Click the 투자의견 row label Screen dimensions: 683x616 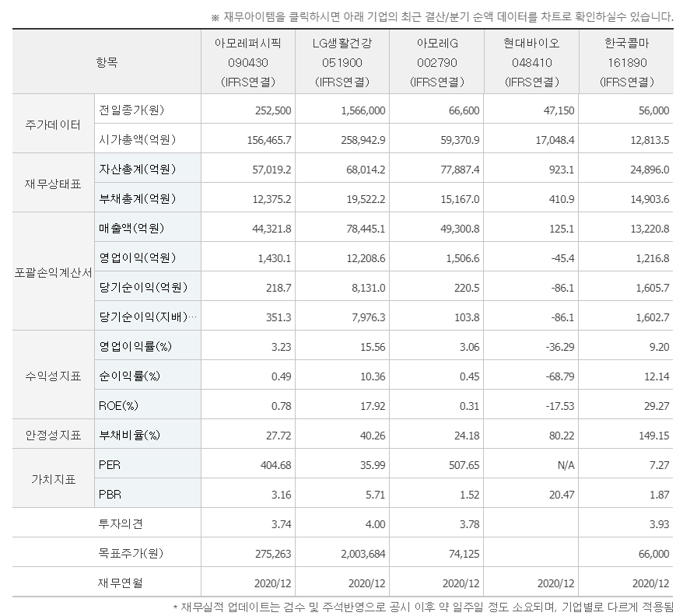tap(121, 524)
